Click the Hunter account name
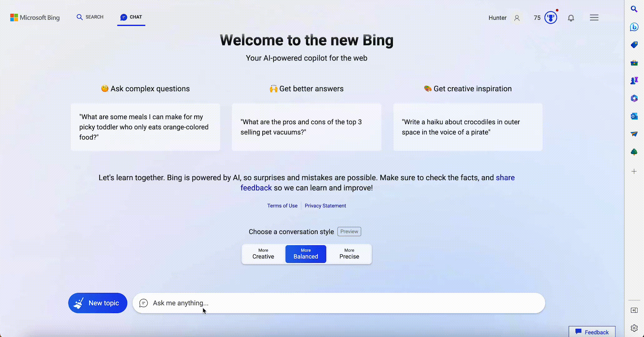Screen dimensions: 644x337 point(497,18)
